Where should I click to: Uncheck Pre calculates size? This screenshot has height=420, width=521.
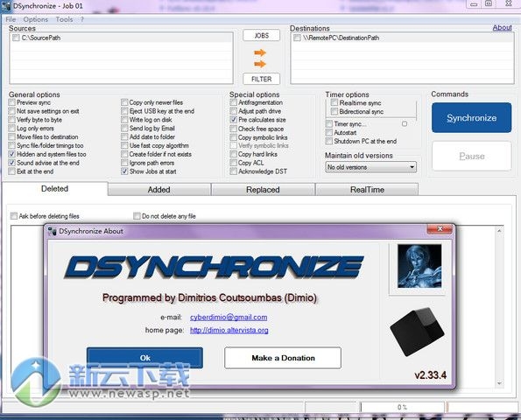pyautogui.click(x=234, y=120)
